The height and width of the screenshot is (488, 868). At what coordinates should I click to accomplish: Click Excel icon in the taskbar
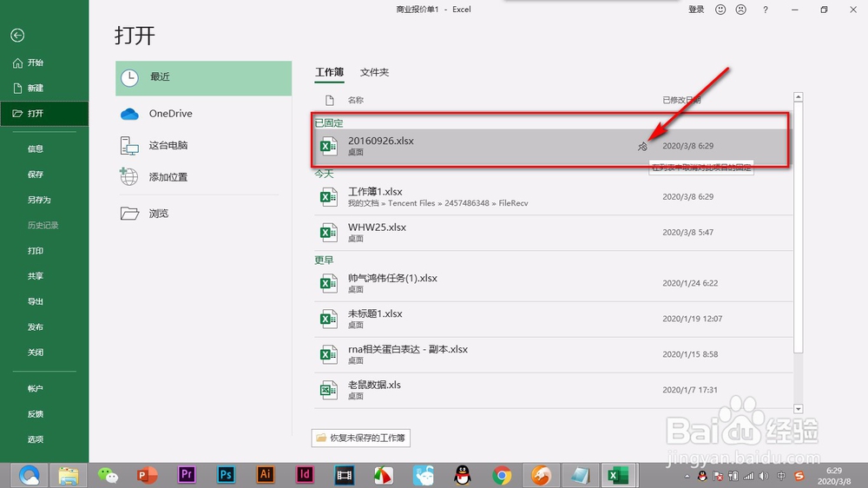coord(618,475)
